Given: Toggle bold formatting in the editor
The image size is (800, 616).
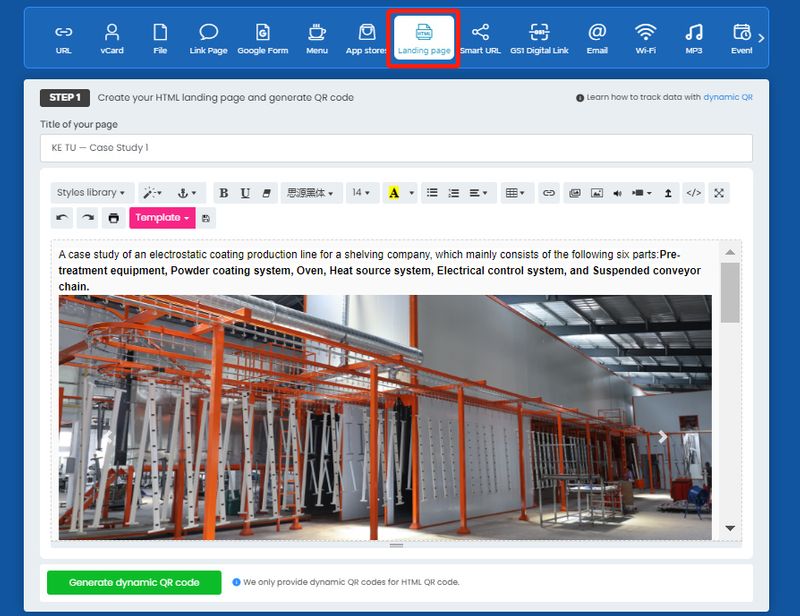Looking at the screenshot, I should coord(223,193).
